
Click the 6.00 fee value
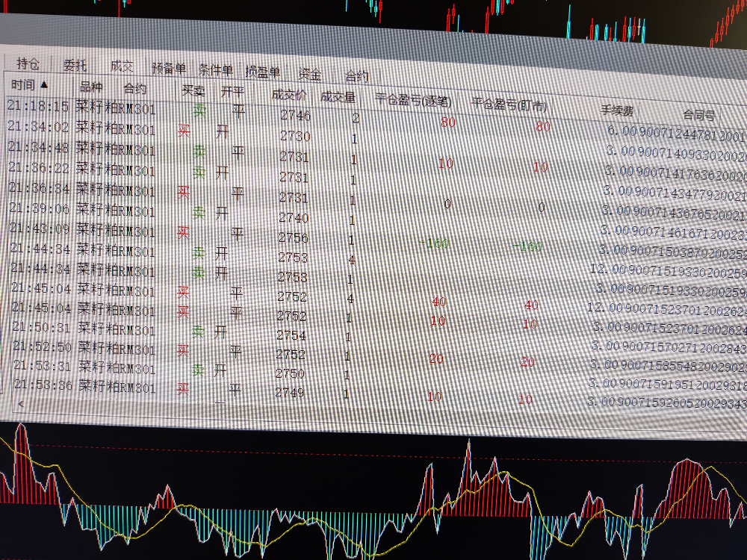coord(622,131)
